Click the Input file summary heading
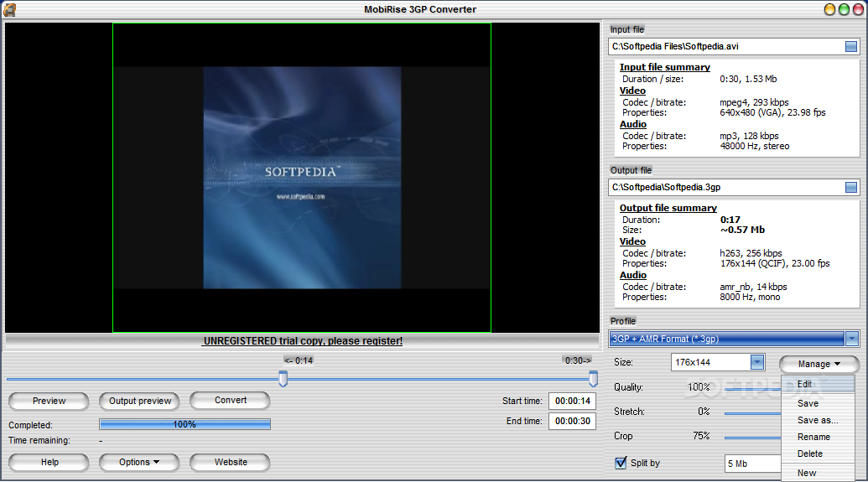This screenshot has width=868, height=482. (664, 67)
